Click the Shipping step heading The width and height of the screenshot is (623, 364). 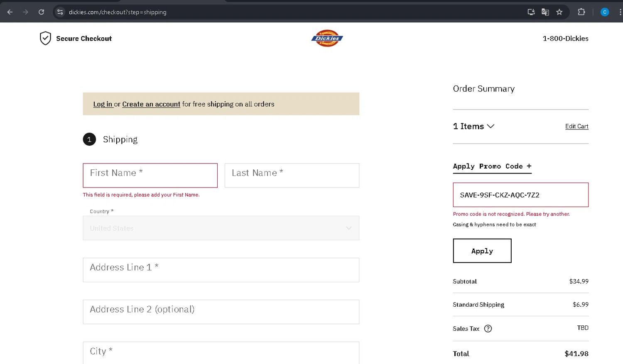tap(120, 139)
